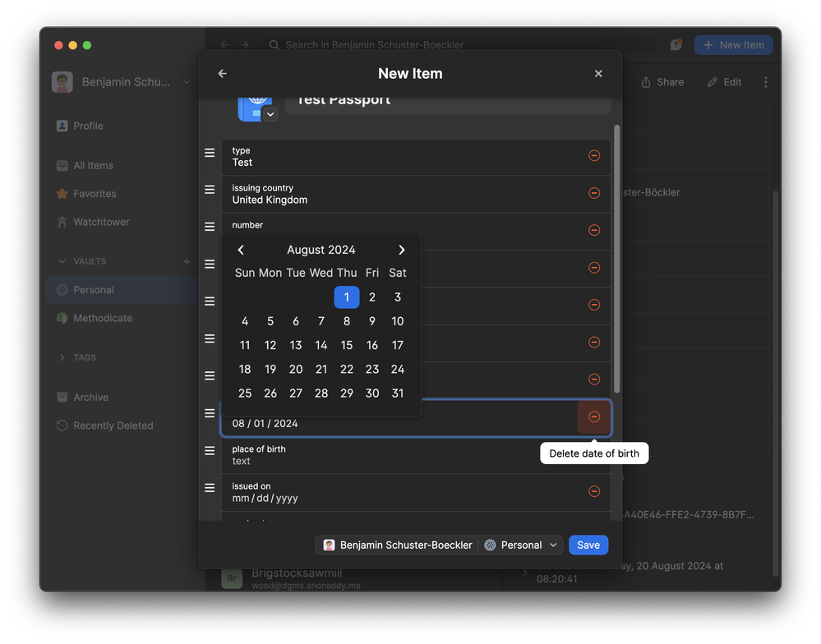Viewport: 821px width, 644px height.
Task: Open the passport icon chooser dropdown
Action: coord(270,115)
